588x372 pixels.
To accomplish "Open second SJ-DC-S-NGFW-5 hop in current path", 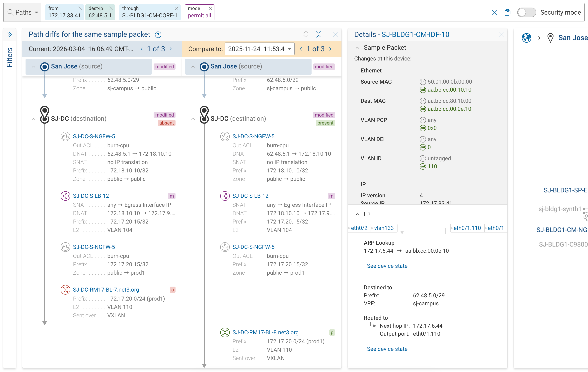I will click(x=94, y=247).
